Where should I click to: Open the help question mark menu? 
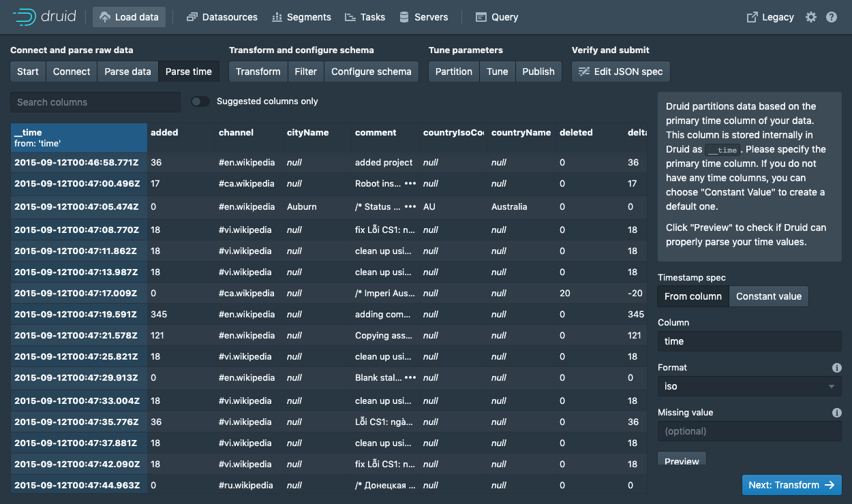coord(832,17)
